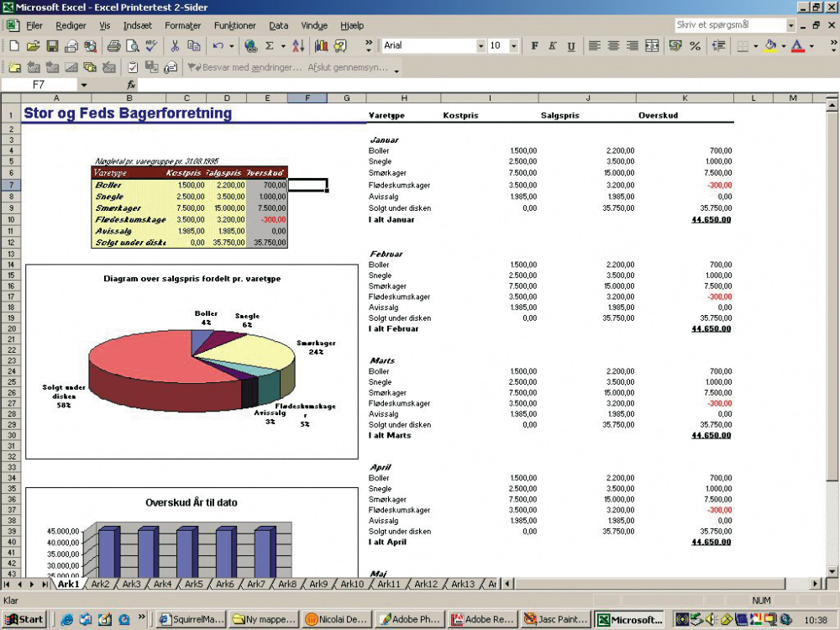Screen dimensions: 840x630
Task: Go to last sheet tab navigation arrow
Action: [x=45, y=584]
